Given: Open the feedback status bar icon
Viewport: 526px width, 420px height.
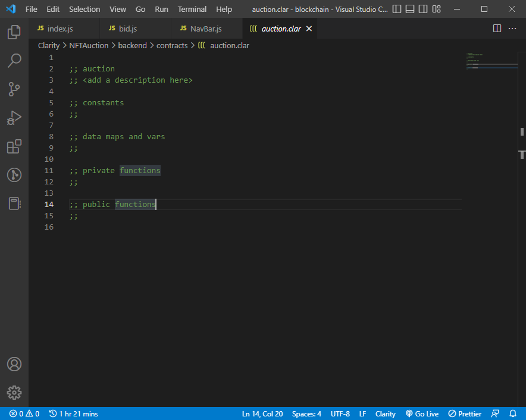Looking at the screenshot, I should pyautogui.click(x=495, y=413).
